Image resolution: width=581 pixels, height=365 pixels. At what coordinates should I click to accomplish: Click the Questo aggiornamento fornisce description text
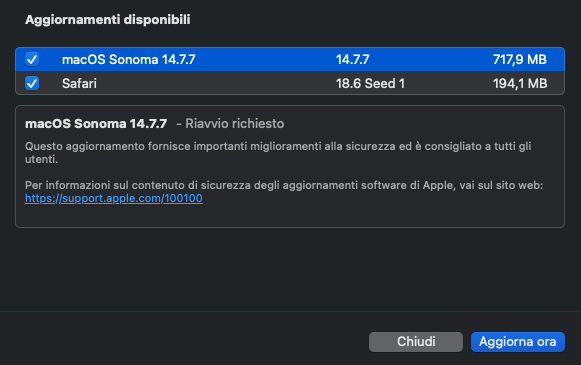pyautogui.click(x=278, y=153)
